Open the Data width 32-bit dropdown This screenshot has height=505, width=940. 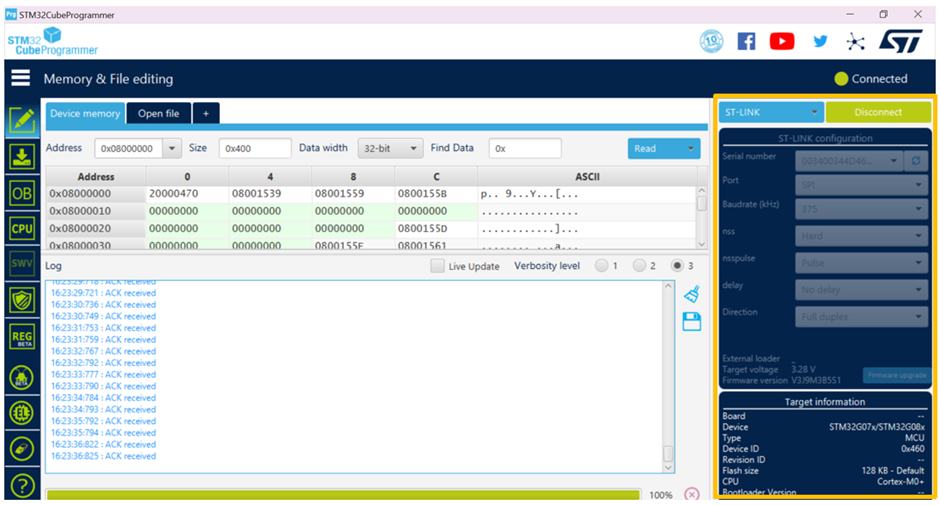pyautogui.click(x=390, y=148)
